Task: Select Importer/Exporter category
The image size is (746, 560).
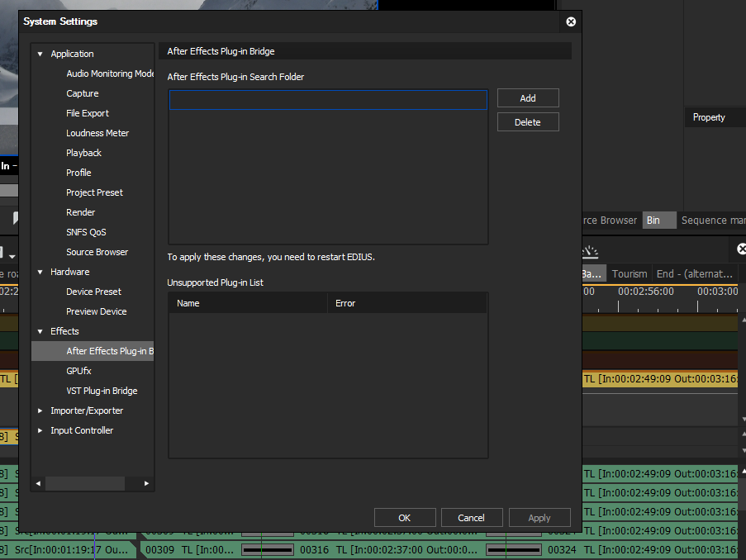Action: click(x=87, y=411)
